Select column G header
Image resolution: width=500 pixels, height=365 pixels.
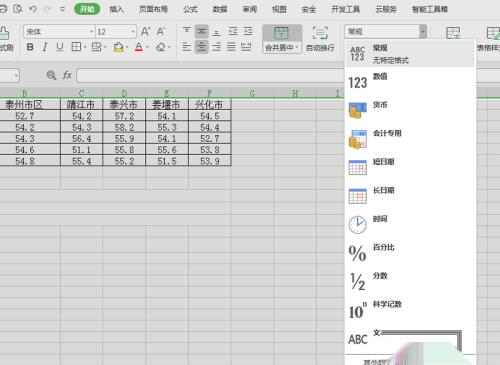pyautogui.click(x=252, y=93)
